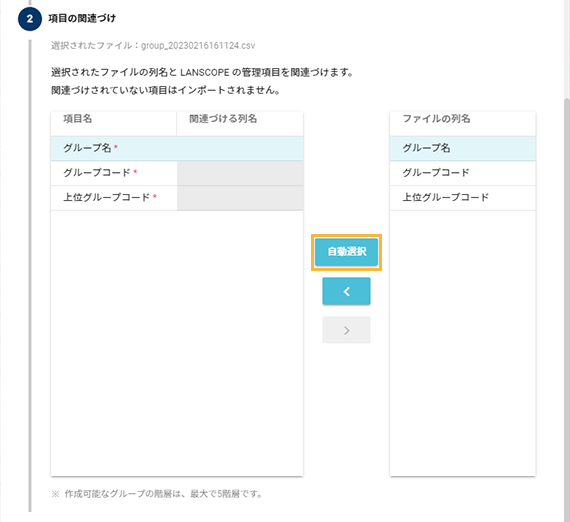This screenshot has height=522, width=570.
Task: Select グループ名 row in the item name list
Action: click(x=177, y=148)
